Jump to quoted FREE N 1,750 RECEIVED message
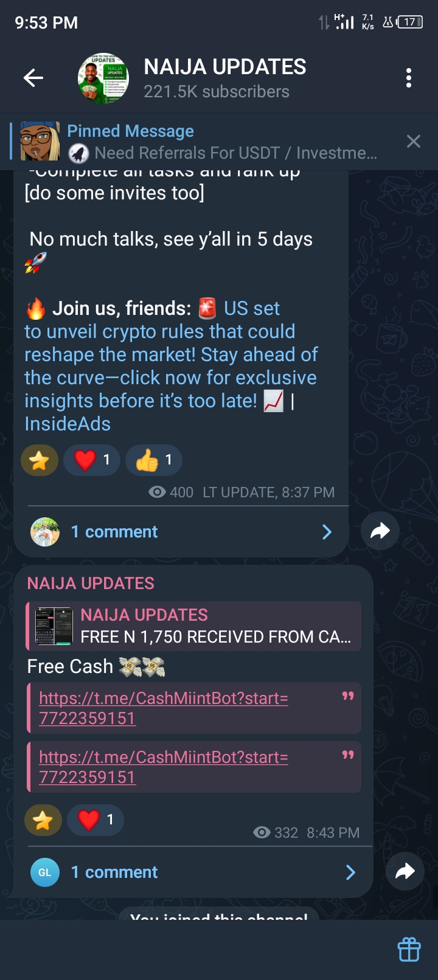 (194, 626)
